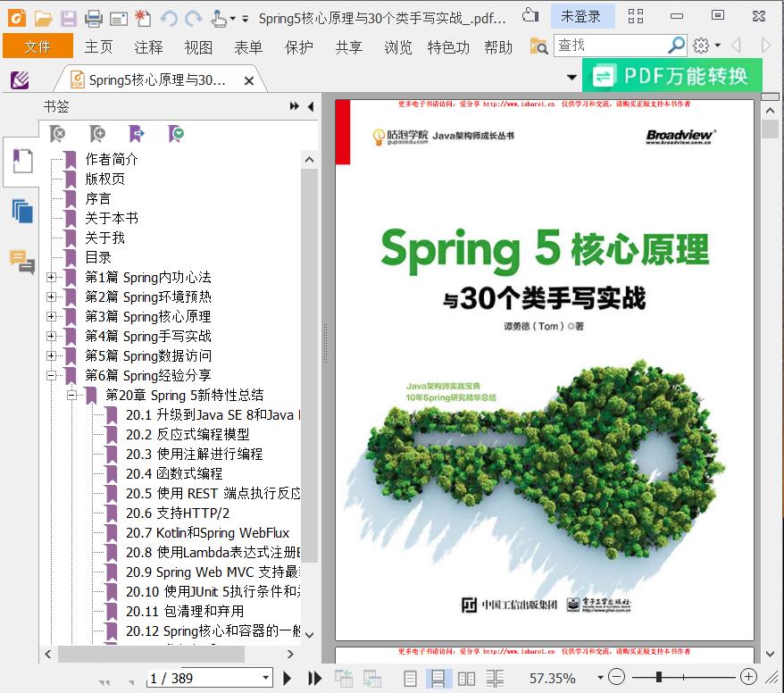Click the zoom out minus button
This screenshot has height=693, width=784.
tap(616, 677)
